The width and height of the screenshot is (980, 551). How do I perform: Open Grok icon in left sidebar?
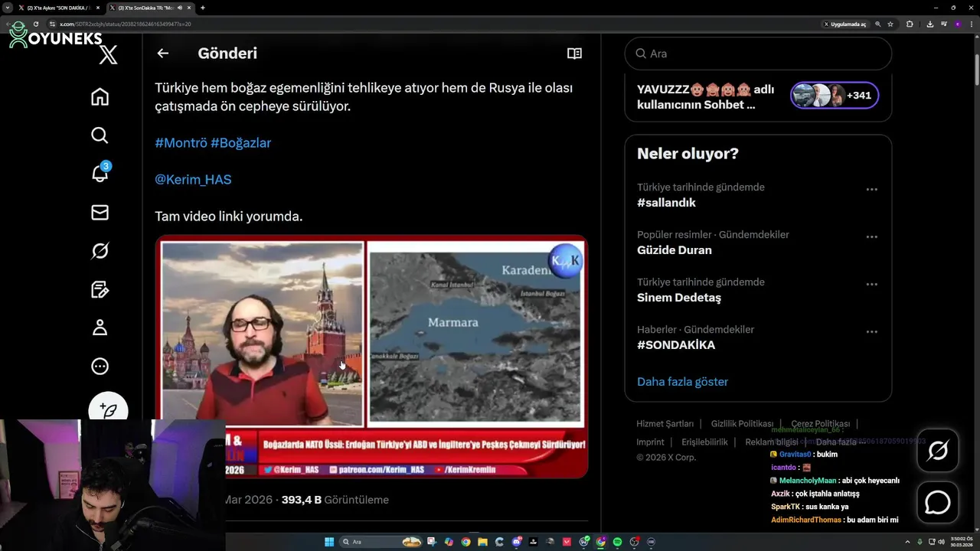coord(100,250)
